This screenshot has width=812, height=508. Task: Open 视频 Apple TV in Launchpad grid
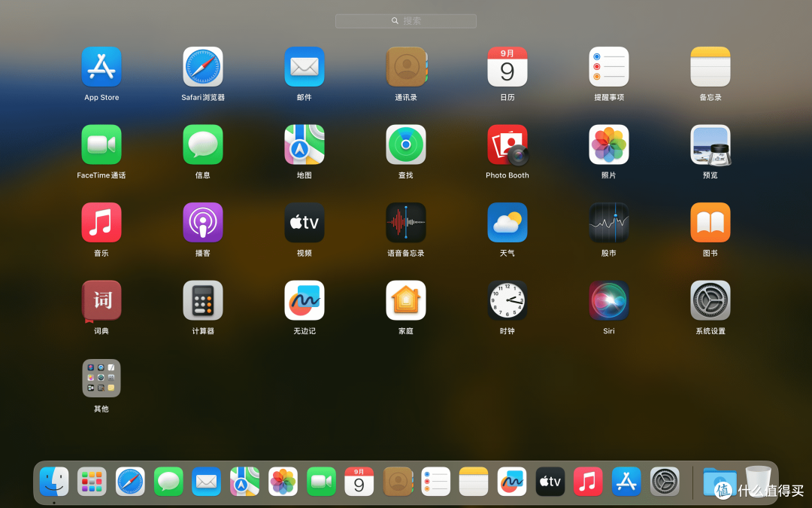point(304,222)
